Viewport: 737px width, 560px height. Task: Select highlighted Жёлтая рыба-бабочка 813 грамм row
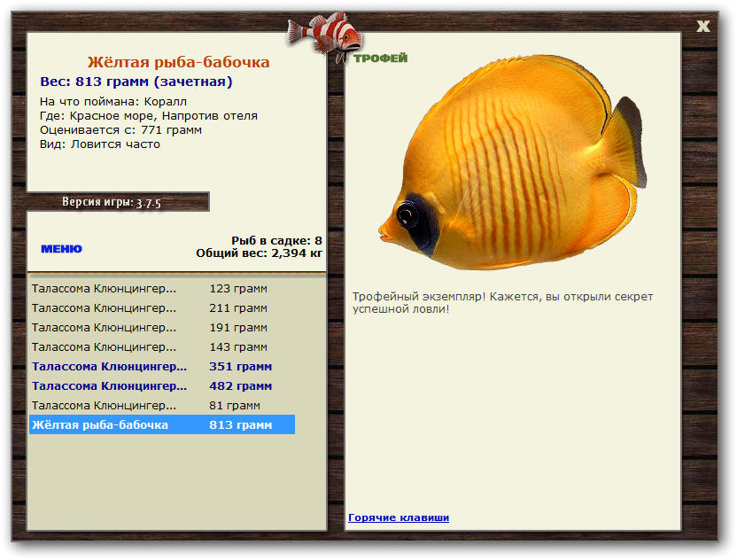pos(162,424)
